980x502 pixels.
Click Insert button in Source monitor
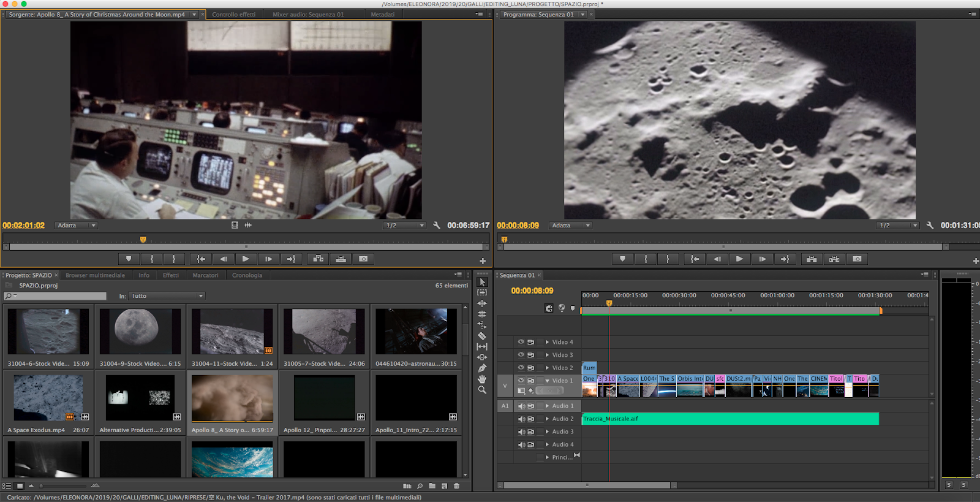318,259
